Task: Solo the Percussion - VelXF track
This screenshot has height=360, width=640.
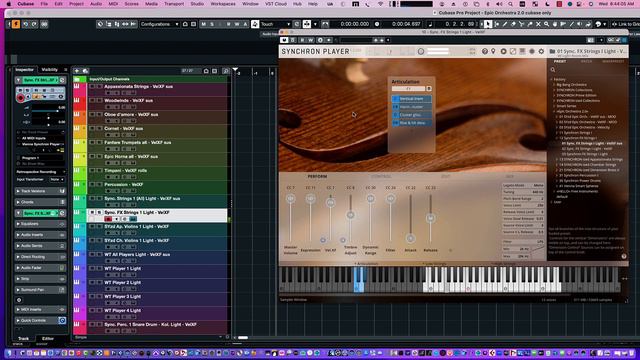Action: [99, 184]
